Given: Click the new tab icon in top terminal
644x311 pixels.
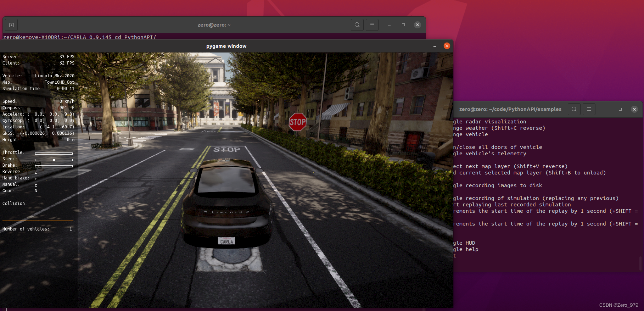Looking at the screenshot, I should click(11, 25).
